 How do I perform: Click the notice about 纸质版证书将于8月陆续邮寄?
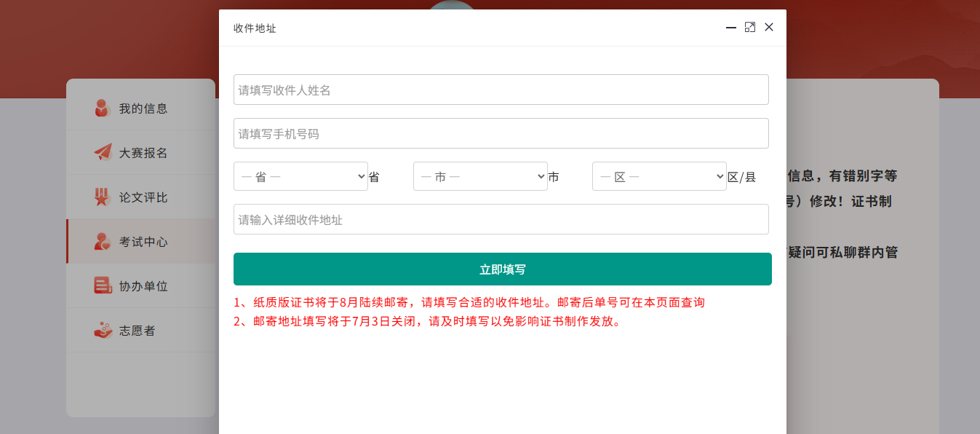click(x=469, y=302)
